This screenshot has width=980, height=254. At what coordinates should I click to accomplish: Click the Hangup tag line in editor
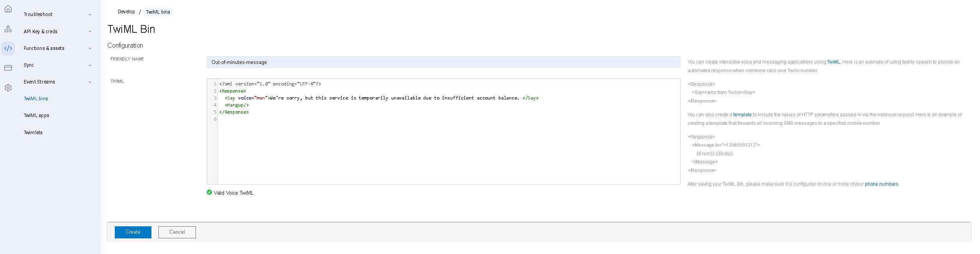pos(237,105)
